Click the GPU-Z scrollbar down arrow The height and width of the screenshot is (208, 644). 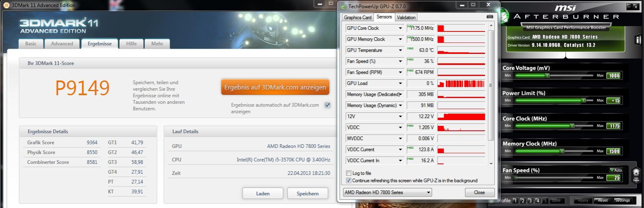click(x=491, y=163)
